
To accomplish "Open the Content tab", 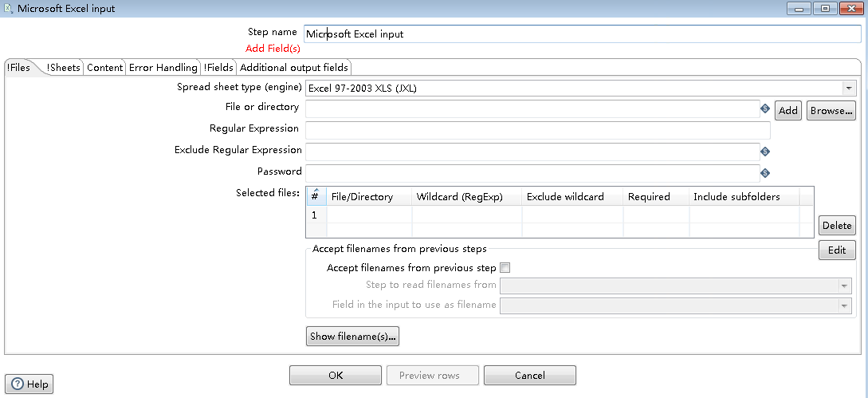I will click(x=104, y=68).
